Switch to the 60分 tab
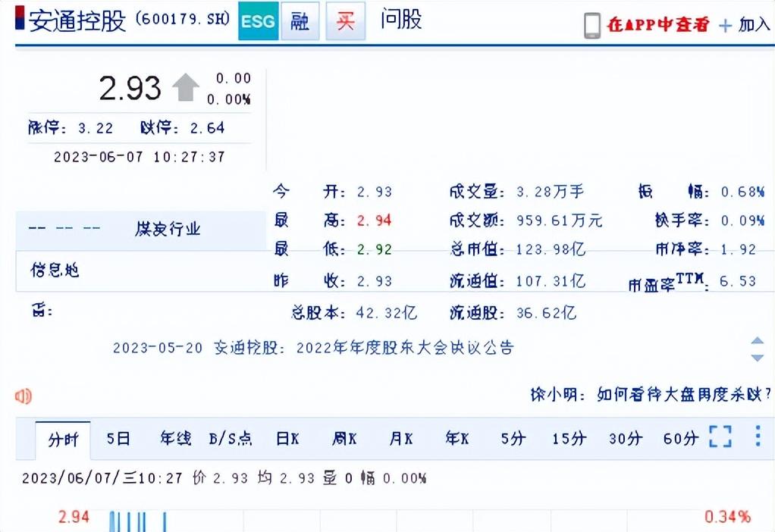 681,438
